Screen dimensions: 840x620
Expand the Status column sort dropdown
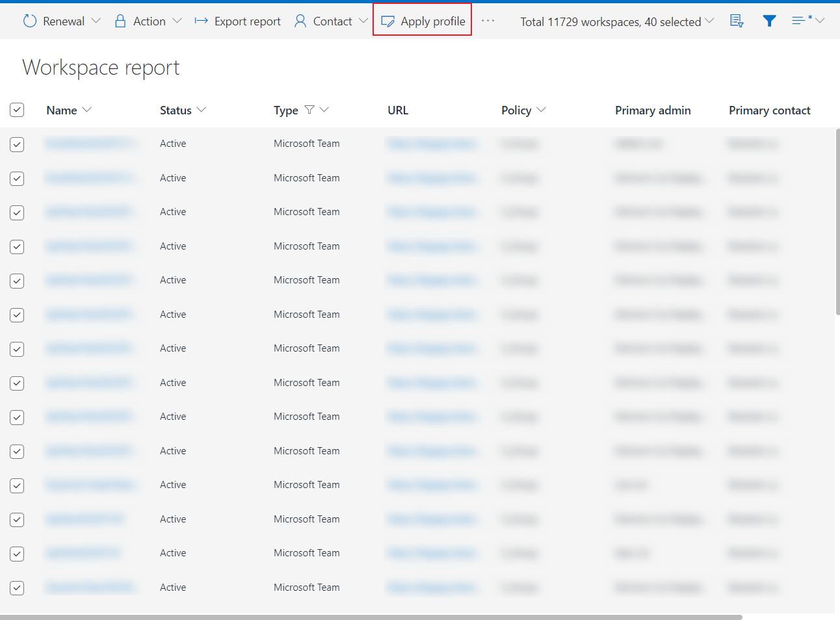(x=202, y=110)
